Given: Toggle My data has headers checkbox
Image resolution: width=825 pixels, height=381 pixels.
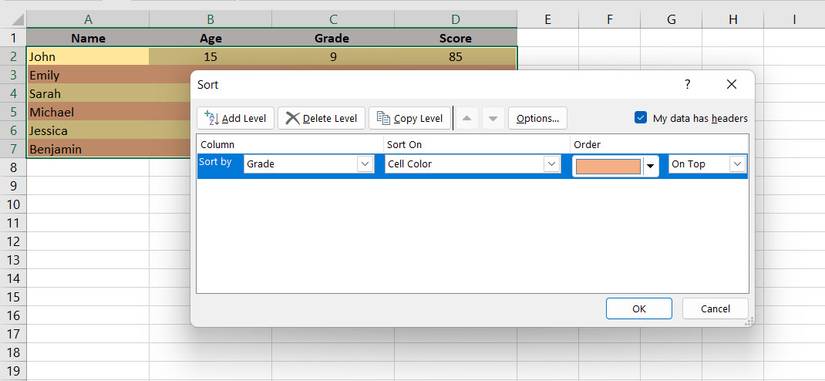Looking at the screenshot, I should click(640, 118).
